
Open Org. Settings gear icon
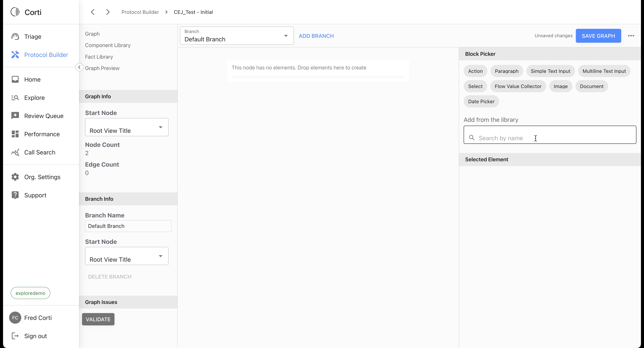point(15,177)
